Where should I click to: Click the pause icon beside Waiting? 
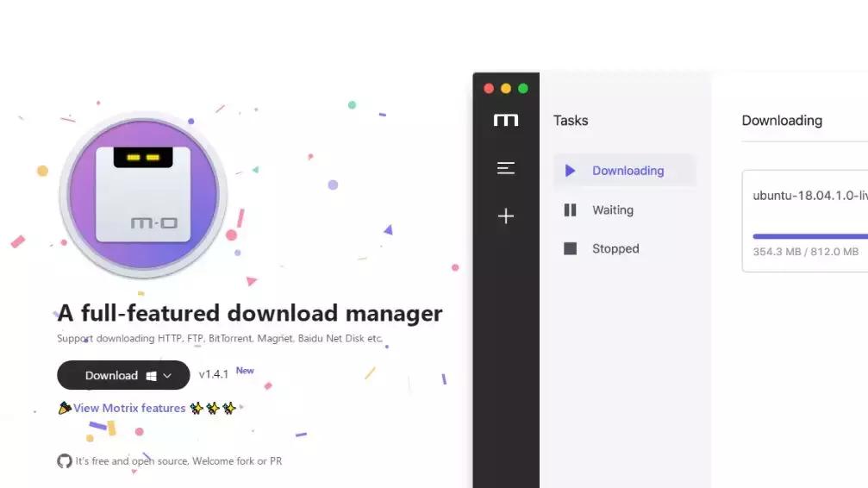click(x=570, y=210)
